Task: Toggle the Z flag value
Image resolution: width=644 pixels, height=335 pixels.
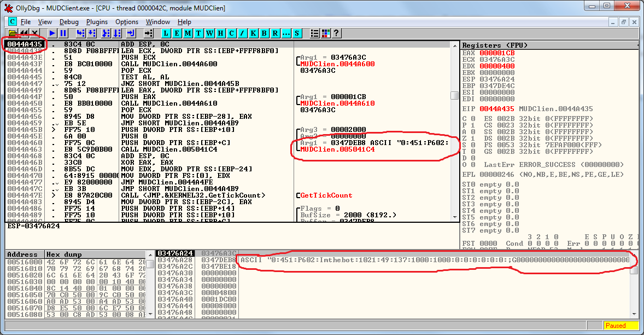Action: [473, 138]
